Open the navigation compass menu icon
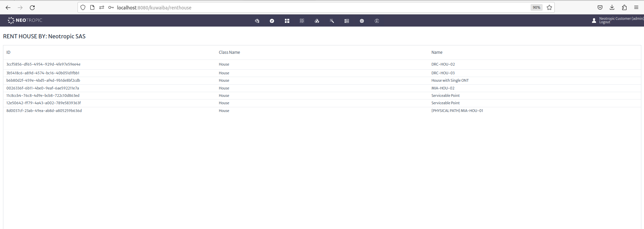 [x=272, y=21]
